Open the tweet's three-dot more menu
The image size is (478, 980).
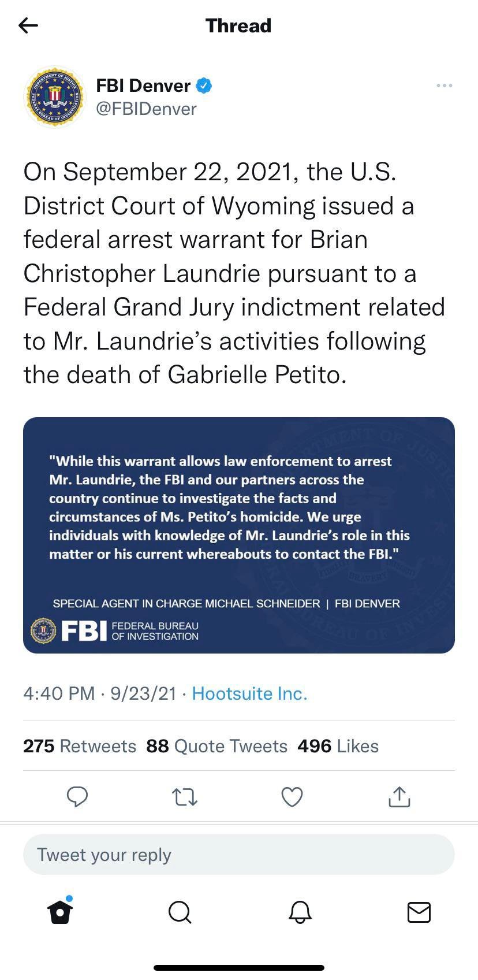444,86
